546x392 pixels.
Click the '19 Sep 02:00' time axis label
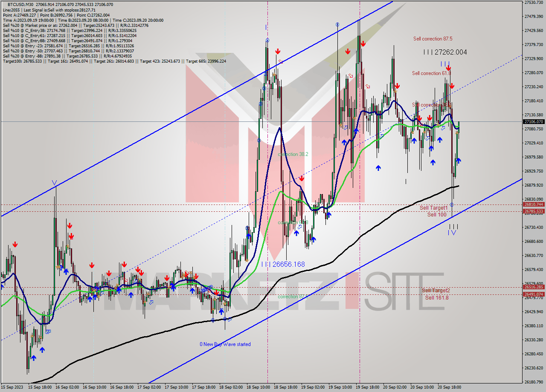click(x=313, y=387)
